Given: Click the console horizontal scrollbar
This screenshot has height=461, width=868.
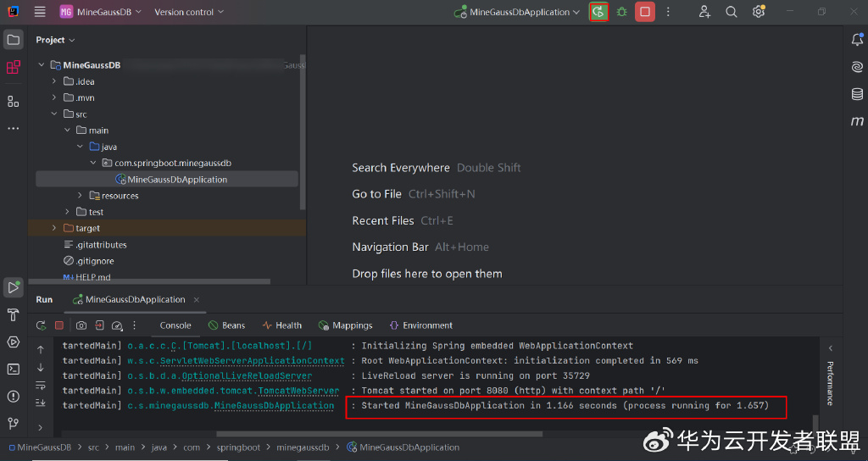Looking at the screenshot, I should click(x=379, y=434).
